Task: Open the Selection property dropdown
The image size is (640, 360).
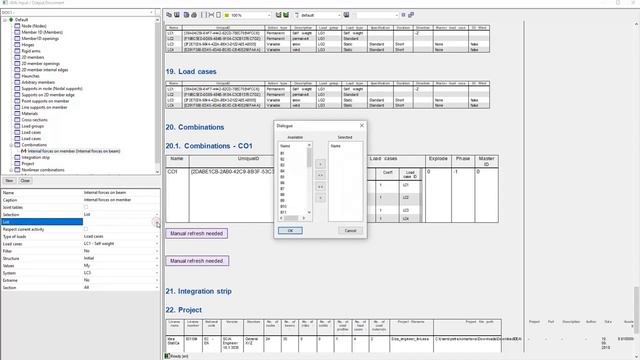Action: (x=157, y=215)
